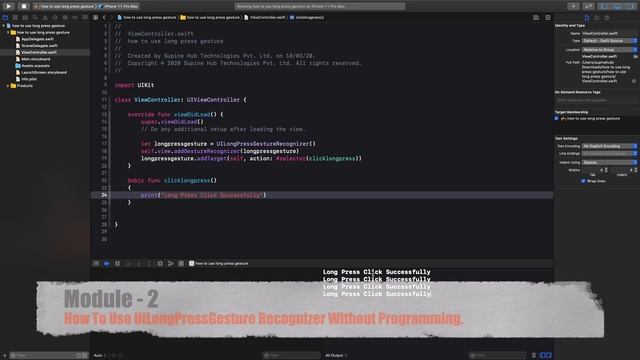Open the Breakpoint navigator
The width and height of the screenshot is (640, 360).
tap(75, 18)
